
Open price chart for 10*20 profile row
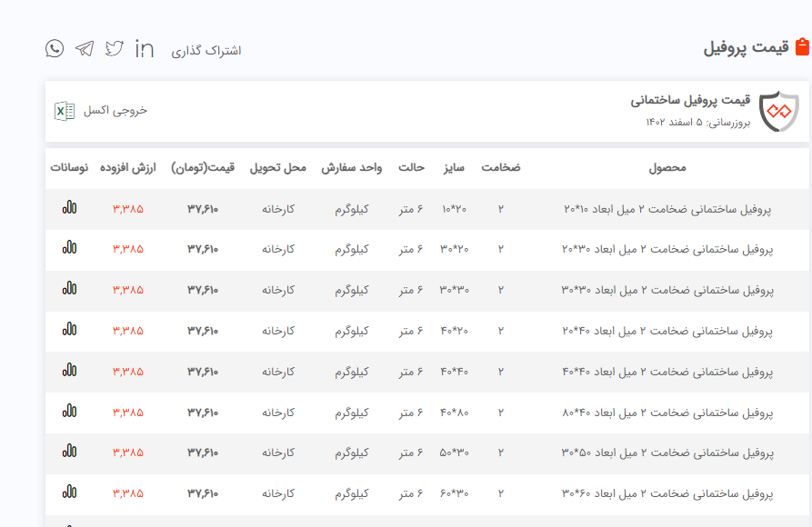[69, 207]
